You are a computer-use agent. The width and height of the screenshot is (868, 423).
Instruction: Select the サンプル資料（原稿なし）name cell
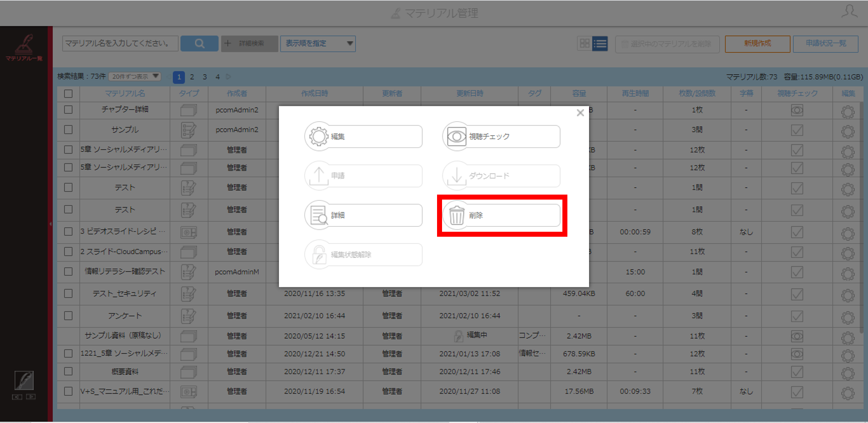click(x=125, y=336)
